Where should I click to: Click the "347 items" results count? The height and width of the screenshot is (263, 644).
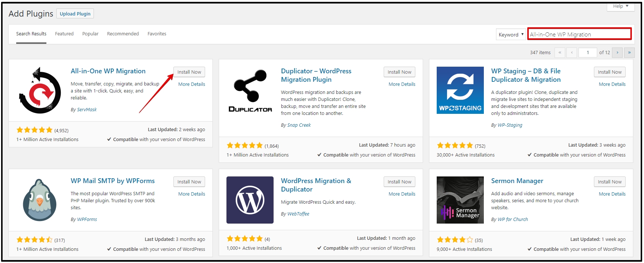pyautogui.click(x=540, y=53)
